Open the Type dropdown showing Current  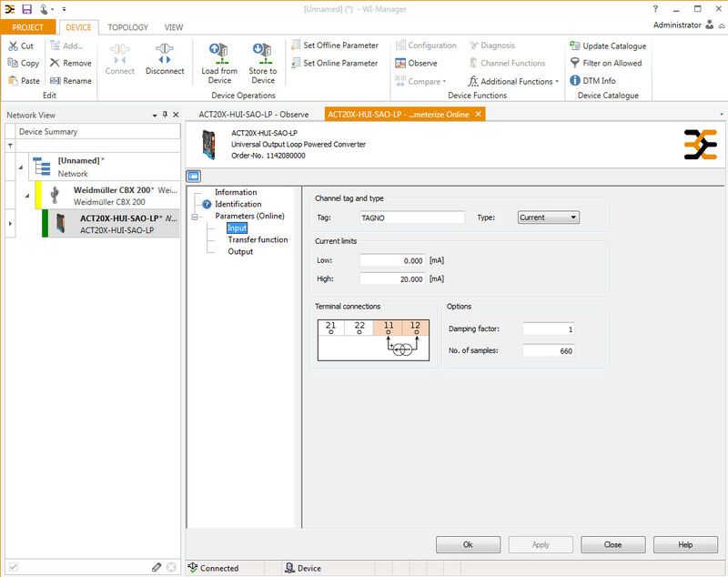tap(548, 218)
